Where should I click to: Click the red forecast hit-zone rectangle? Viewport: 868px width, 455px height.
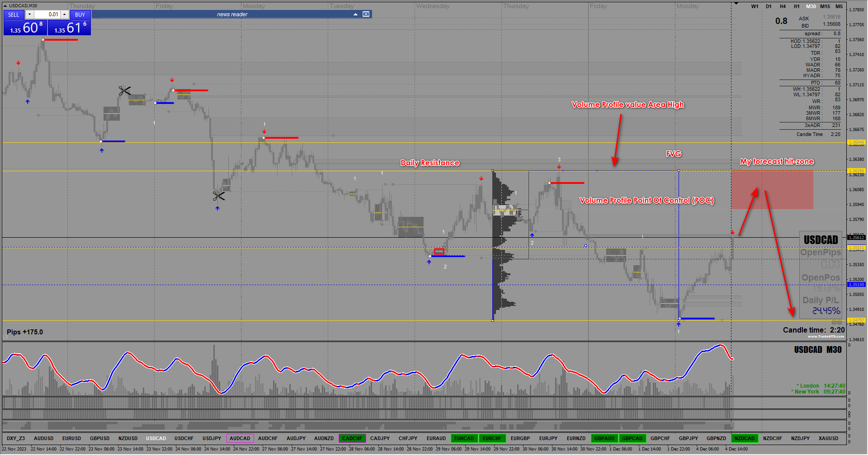tap(772, 190)
